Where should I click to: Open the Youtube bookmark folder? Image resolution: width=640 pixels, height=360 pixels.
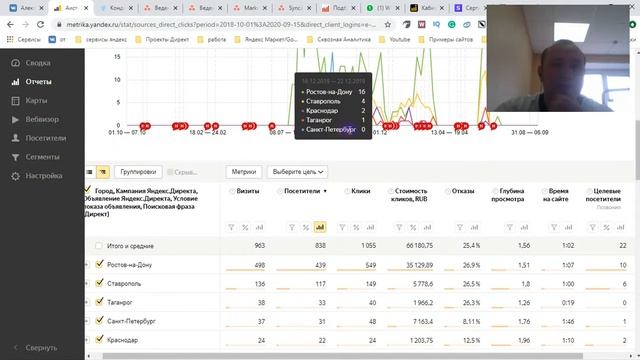(394, 40)
